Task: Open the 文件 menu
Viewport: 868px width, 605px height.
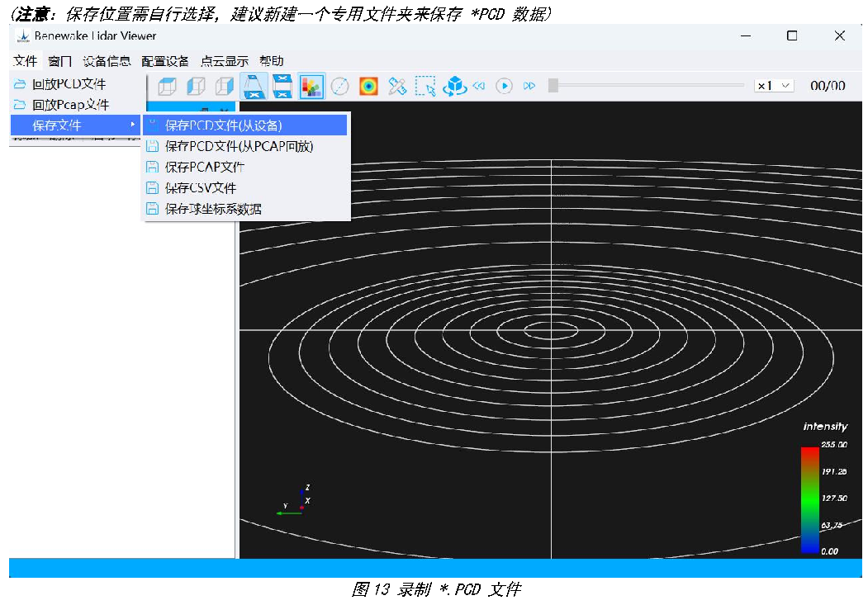Action: (25, 61)
